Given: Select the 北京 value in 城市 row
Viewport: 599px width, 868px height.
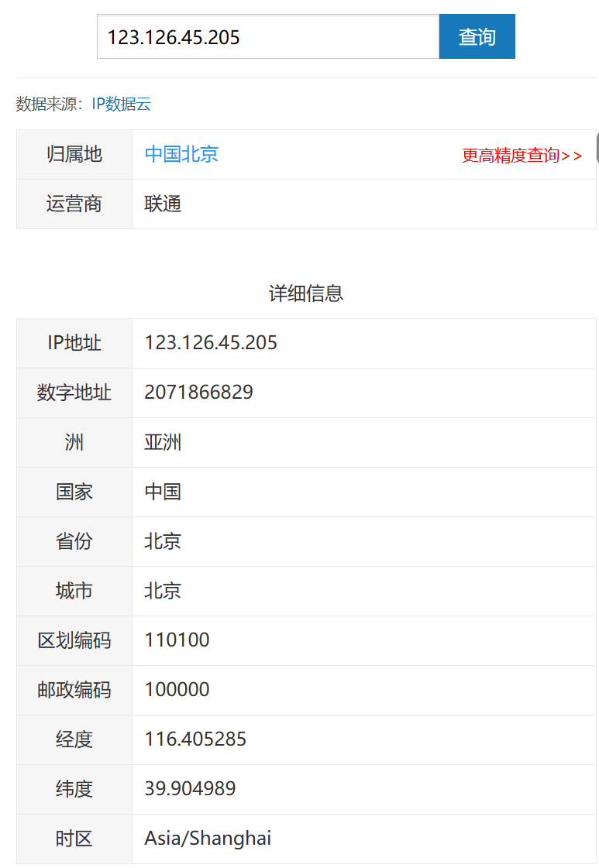Looking at the screenshot, I should click(x=163, y=591).
